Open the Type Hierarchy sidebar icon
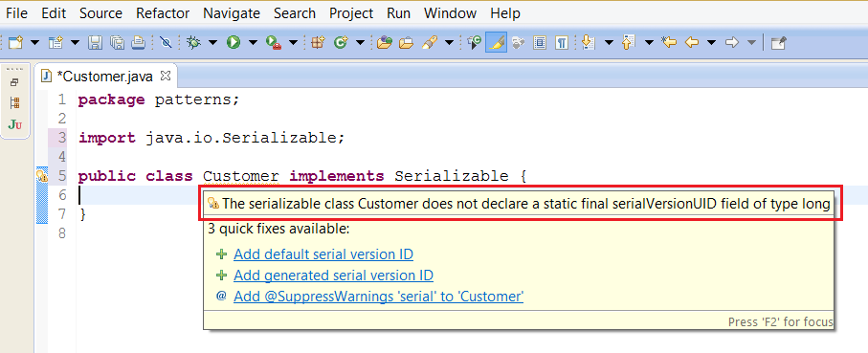The width and height of the screenshot is (868, 353). click(15, 102)
